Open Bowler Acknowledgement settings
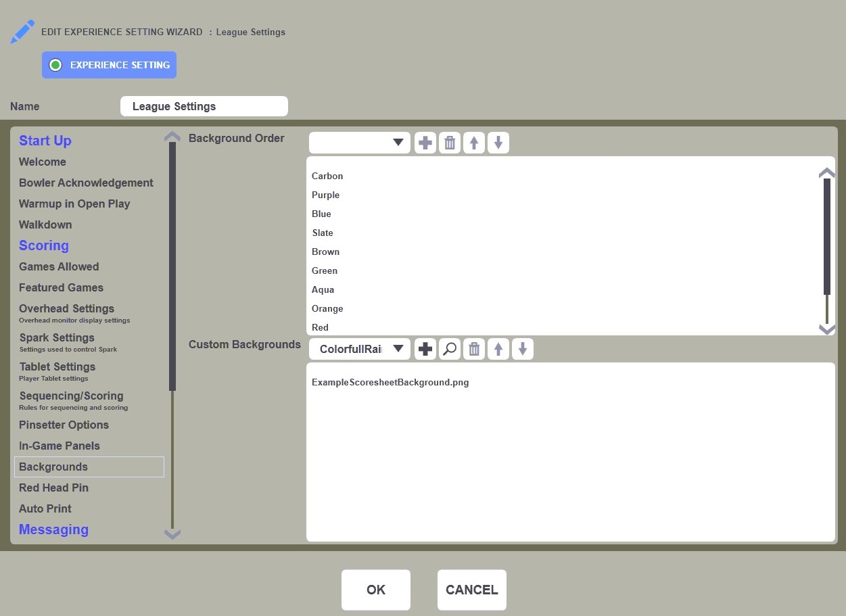This screenshot has height=616, width=846. 86,183
